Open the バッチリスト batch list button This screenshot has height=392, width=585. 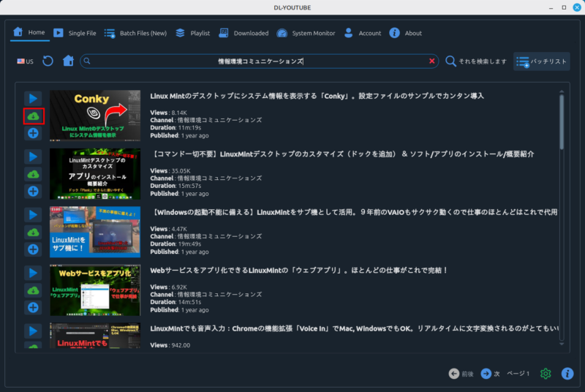click(x=541, y=61)
